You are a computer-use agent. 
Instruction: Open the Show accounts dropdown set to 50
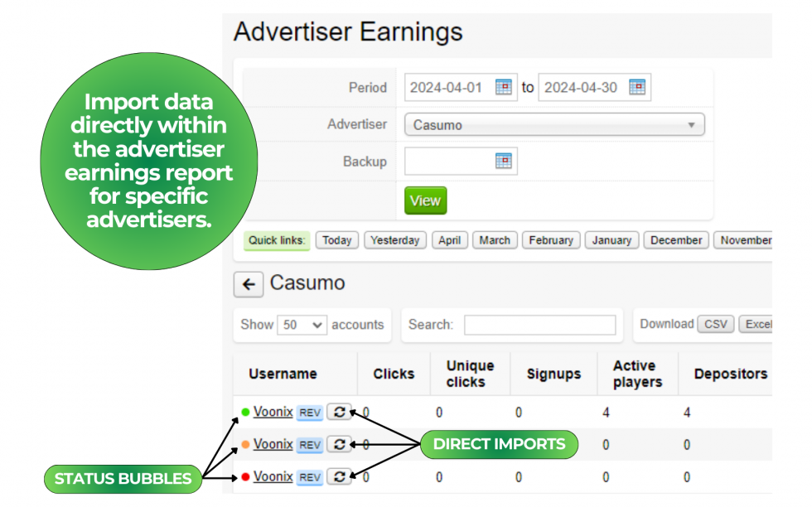tap(302, 325)
